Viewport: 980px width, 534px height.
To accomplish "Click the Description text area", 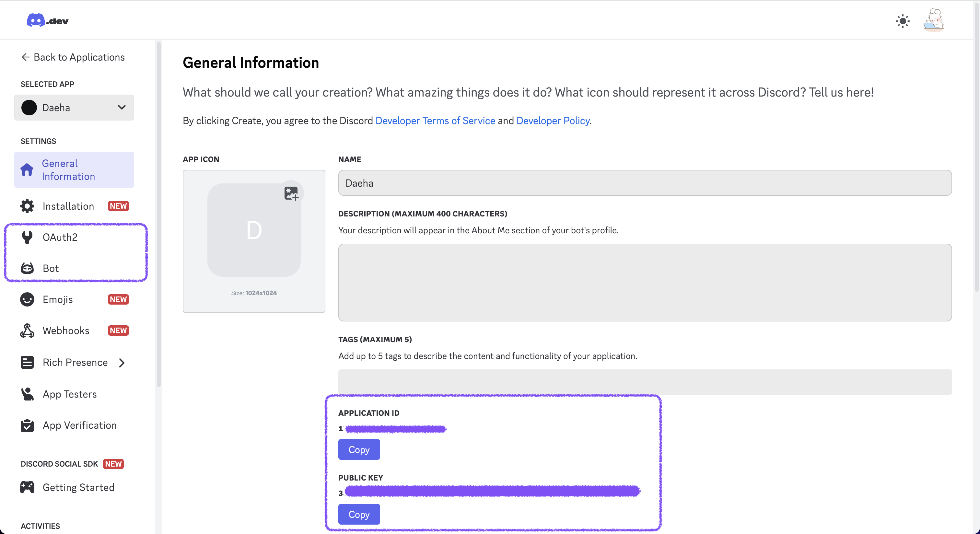I will pyautogui.click(x=645, y=283).
